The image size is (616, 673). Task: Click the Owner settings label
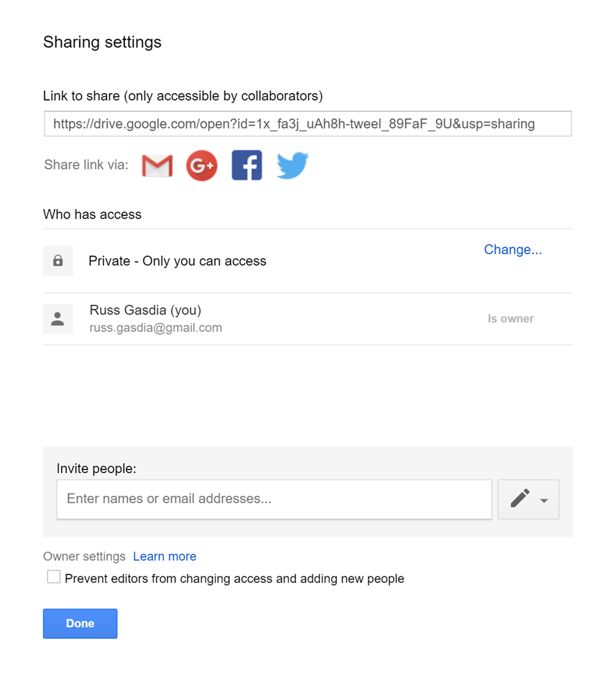(84, 556)
